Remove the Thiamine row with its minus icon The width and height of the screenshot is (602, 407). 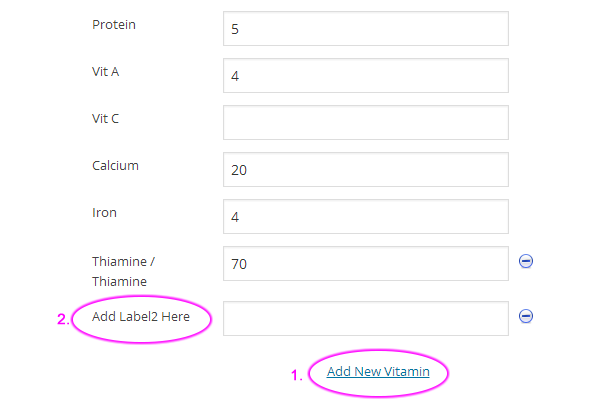(x=526, y=261)
